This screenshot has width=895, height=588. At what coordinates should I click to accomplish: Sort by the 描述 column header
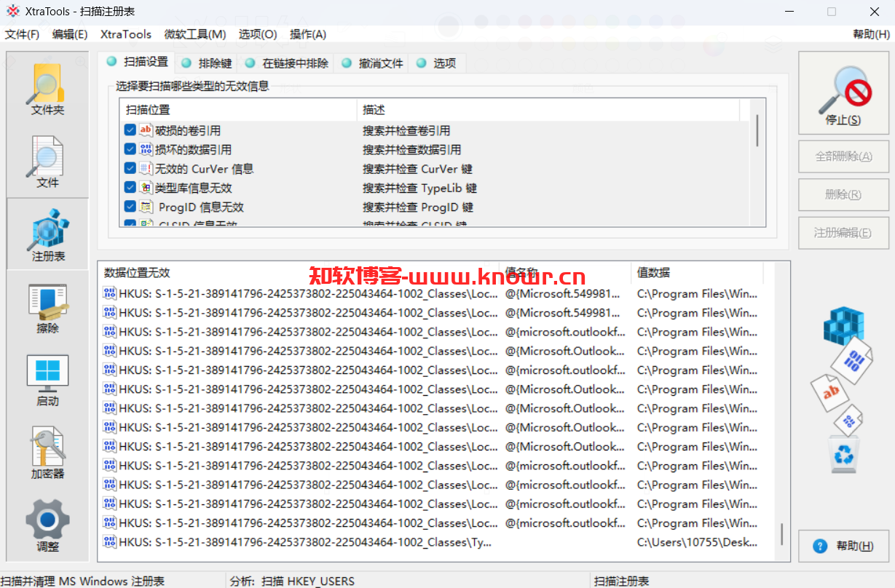[548, 110]
